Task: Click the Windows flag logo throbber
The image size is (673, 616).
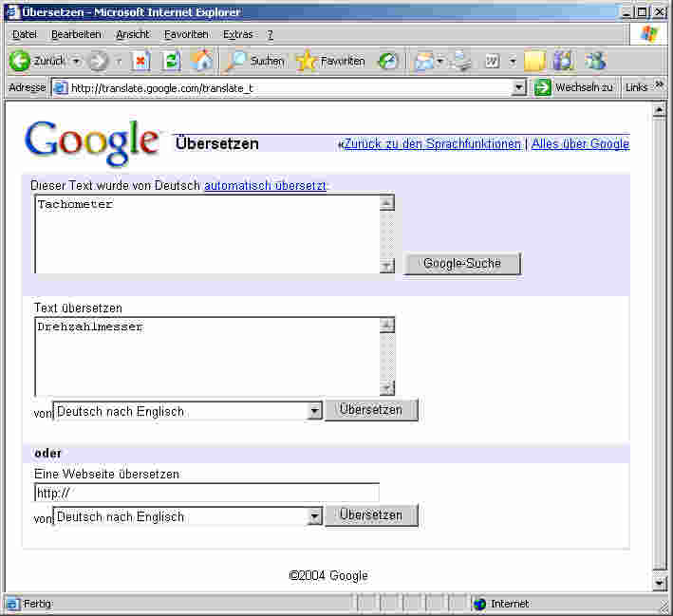Action: pos(649,34)
